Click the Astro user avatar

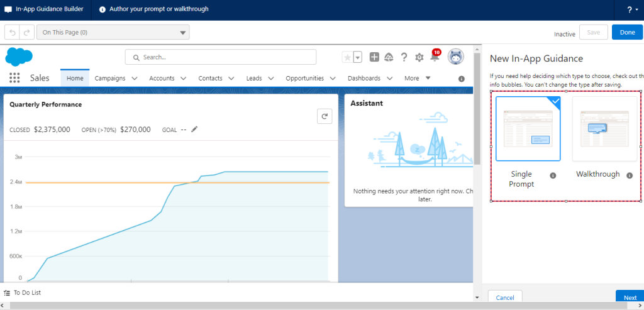(456, 57)
